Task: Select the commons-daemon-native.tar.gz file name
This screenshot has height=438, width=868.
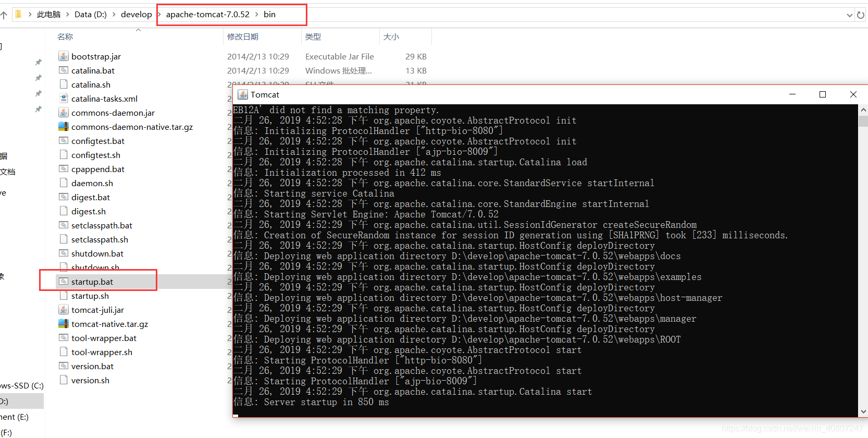Action: [132, 127]
